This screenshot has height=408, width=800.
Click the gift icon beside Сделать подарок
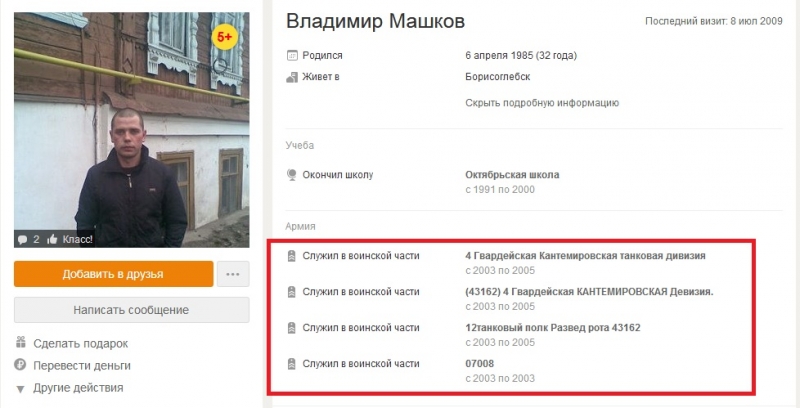[20, 342]
